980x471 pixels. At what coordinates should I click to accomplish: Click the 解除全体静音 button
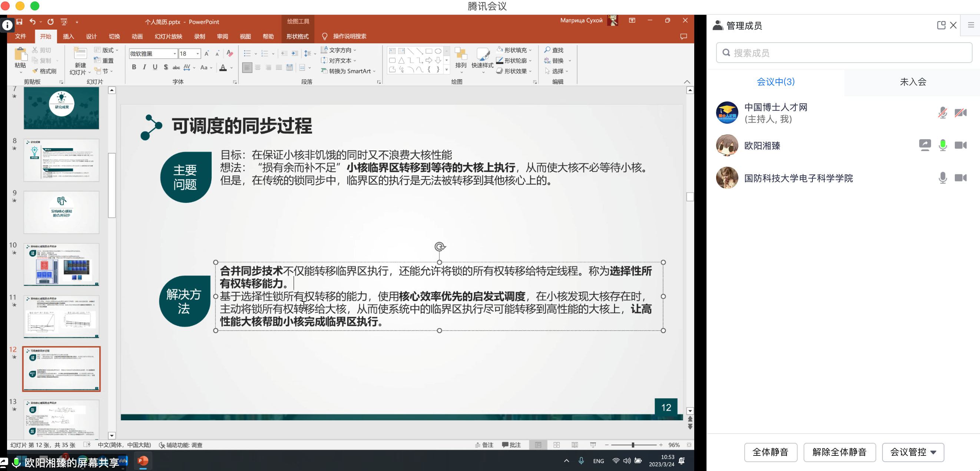click(840, 452)
